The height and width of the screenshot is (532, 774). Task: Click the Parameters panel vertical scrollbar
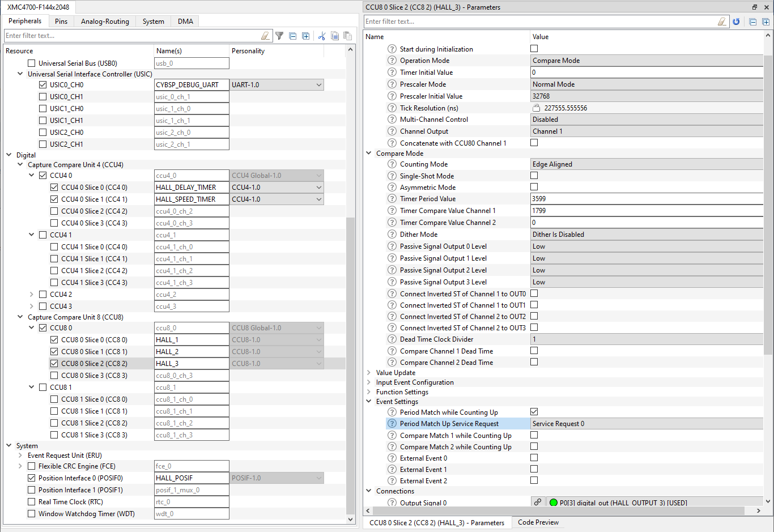point(768,205)
